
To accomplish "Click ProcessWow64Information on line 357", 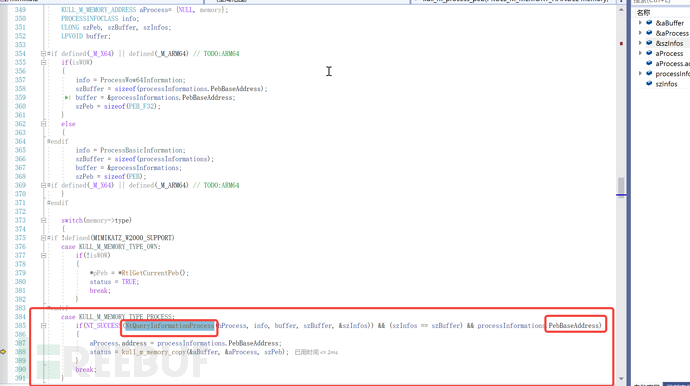I will (142, 80).
